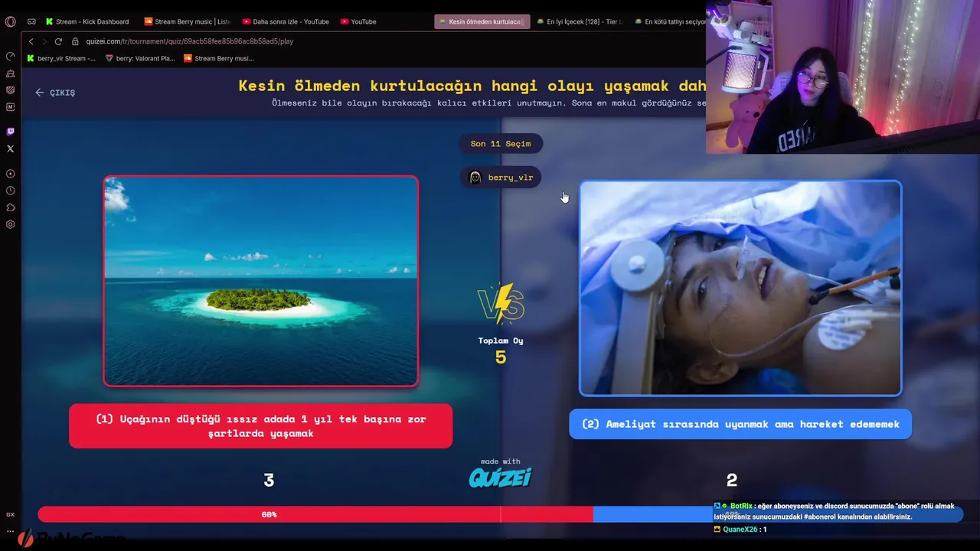Click the Toplam Oy label
Viewport: 980px width, 551px height.
pyautogui.click(x=501, y=341)
